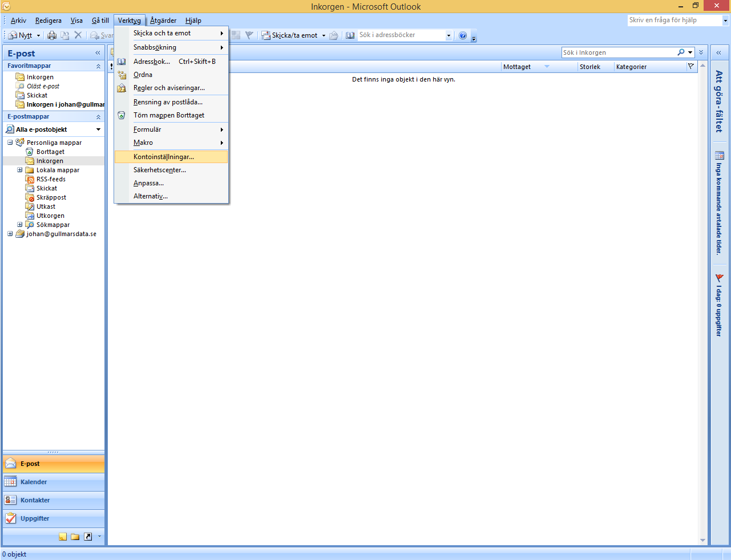
Task: Expand the johan@gullmarsdata.se tree node
Action: point(10,234)
